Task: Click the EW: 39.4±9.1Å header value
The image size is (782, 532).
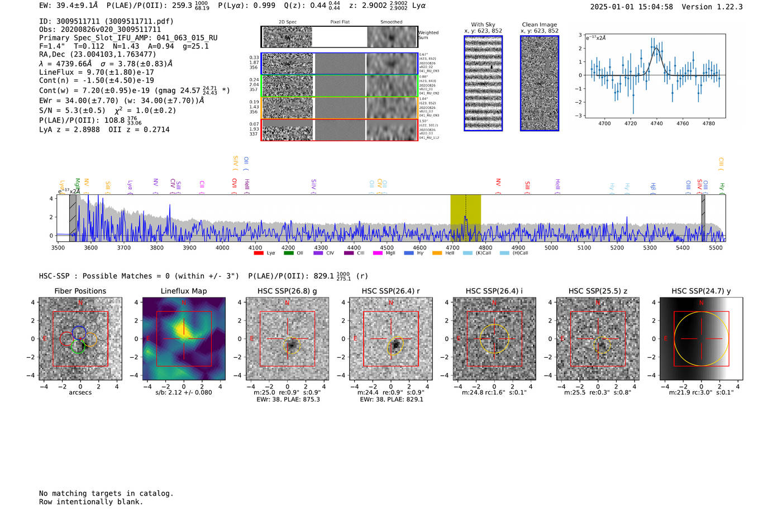Action: point(68,6)
